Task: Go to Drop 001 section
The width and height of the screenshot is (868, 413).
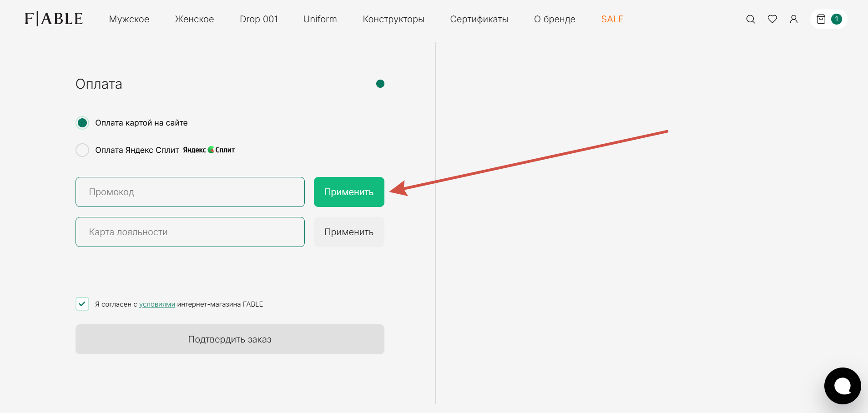Action: coord(259,19)
